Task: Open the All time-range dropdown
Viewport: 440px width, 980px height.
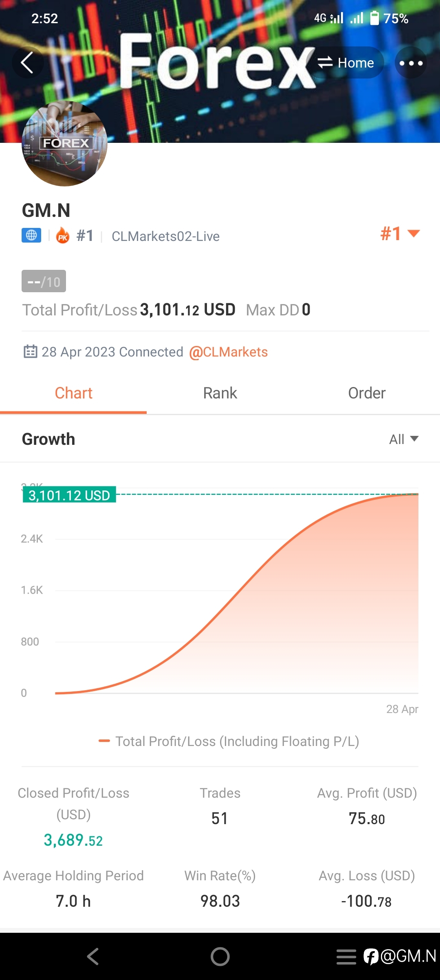Action: pyautogui.click(x=403, y=439)
